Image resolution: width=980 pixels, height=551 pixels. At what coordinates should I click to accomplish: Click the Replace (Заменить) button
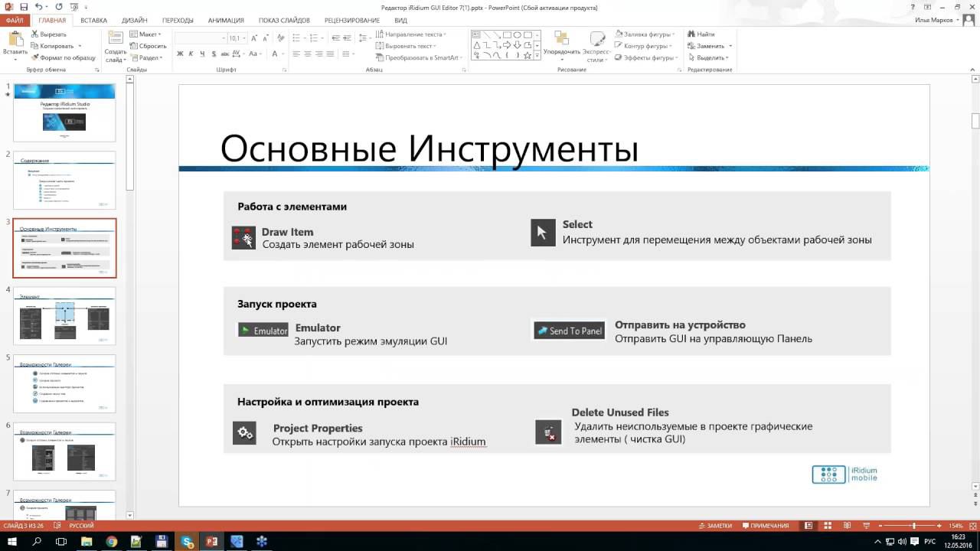click(709, 46)
